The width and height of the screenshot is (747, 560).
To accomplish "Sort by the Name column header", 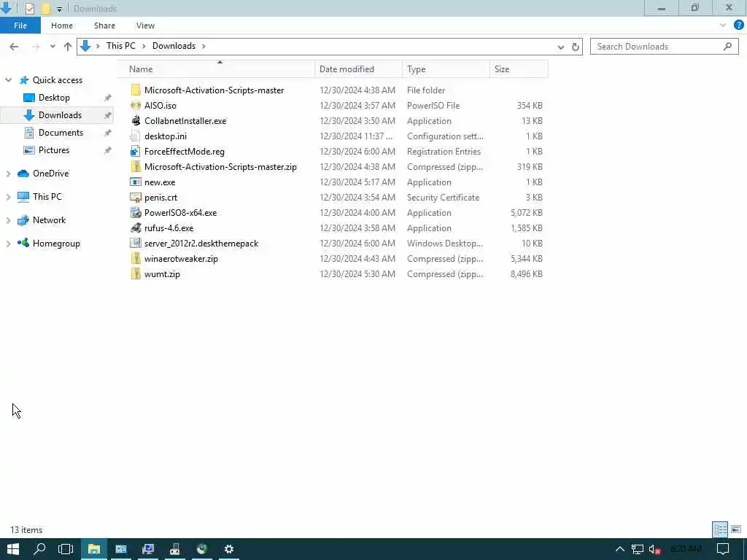I will click(216, 69).
